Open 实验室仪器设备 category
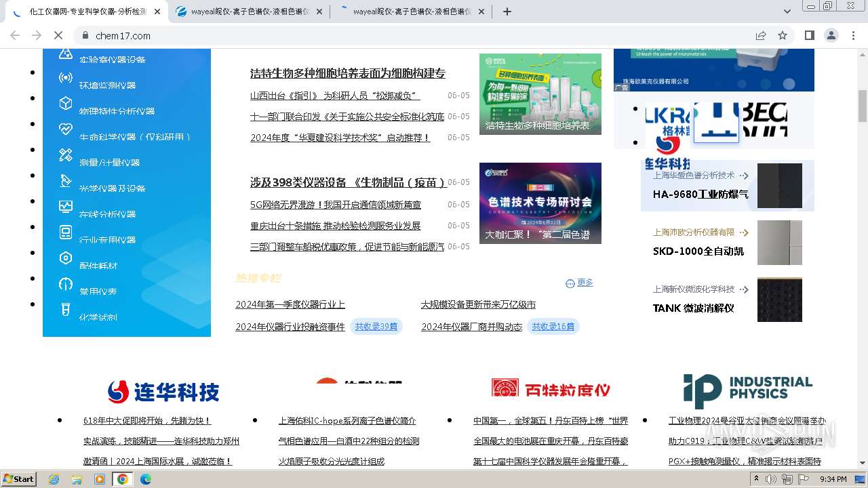 113,59
